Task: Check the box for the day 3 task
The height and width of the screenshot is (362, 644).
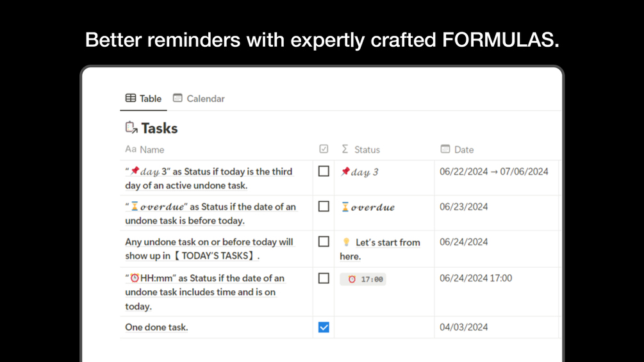Action: 324,172
